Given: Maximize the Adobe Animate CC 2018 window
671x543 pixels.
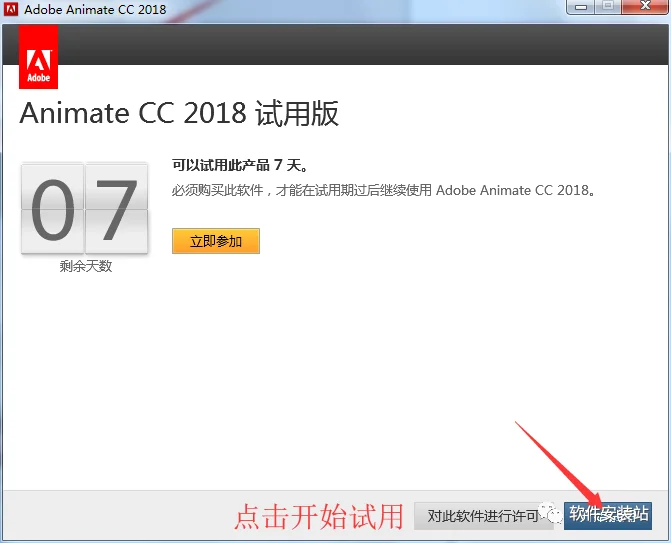Looking at the screenshot, I should point(608,7).
